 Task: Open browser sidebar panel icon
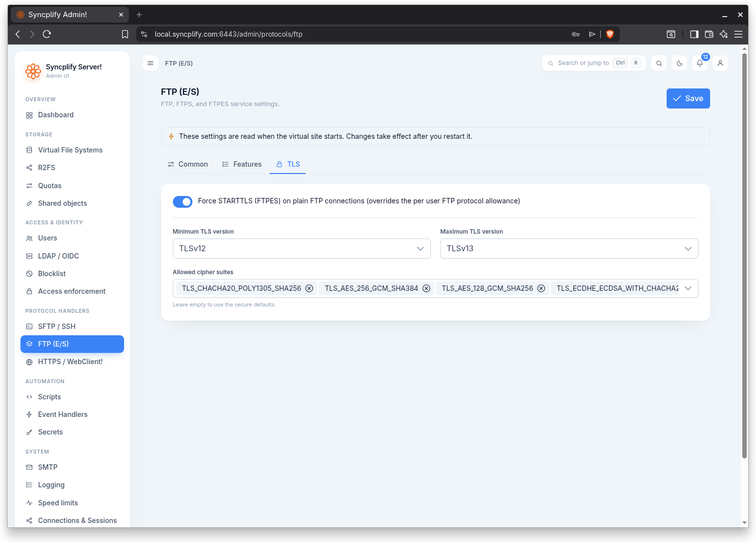694,34
